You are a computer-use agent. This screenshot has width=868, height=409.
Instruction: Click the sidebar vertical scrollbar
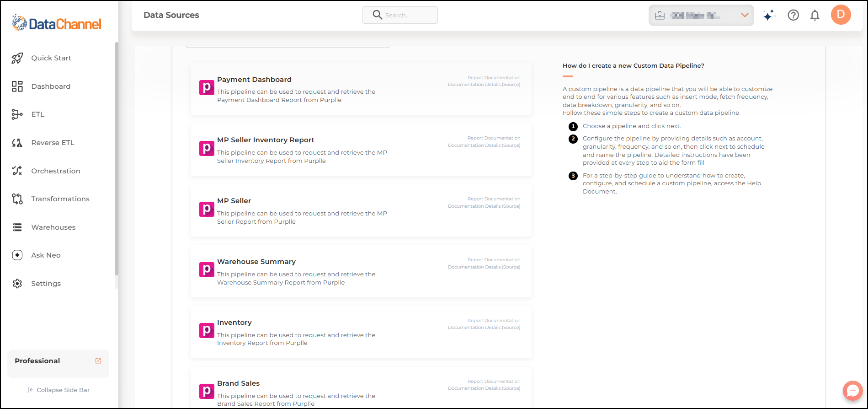point(117,158)
